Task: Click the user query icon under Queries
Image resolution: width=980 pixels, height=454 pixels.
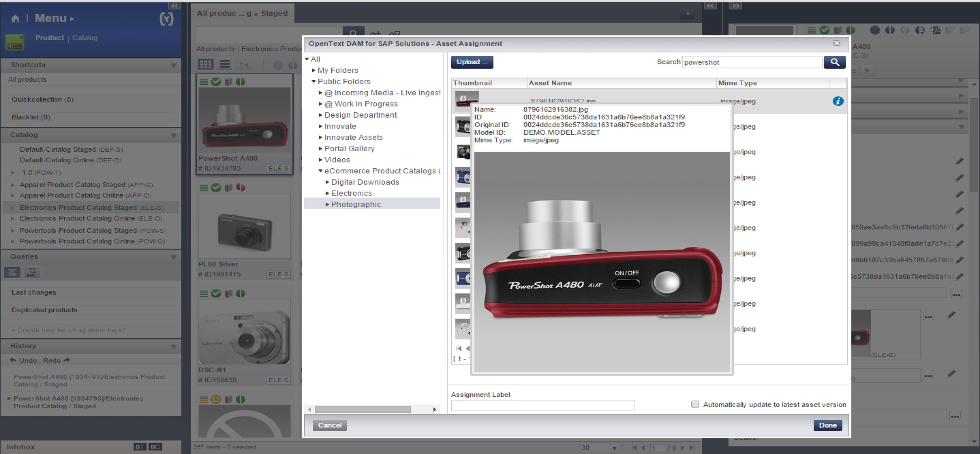Action: pos(32,272)
